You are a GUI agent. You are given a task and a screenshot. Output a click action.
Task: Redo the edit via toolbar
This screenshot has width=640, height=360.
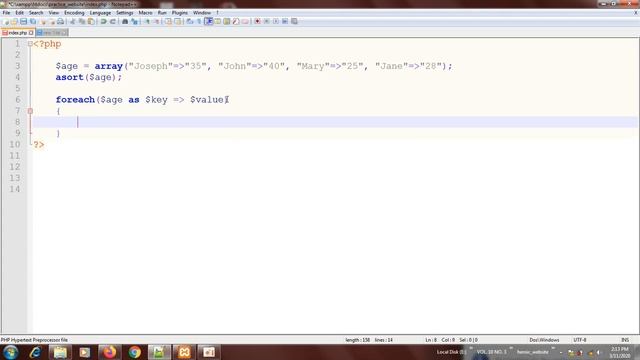click(113, 21)
